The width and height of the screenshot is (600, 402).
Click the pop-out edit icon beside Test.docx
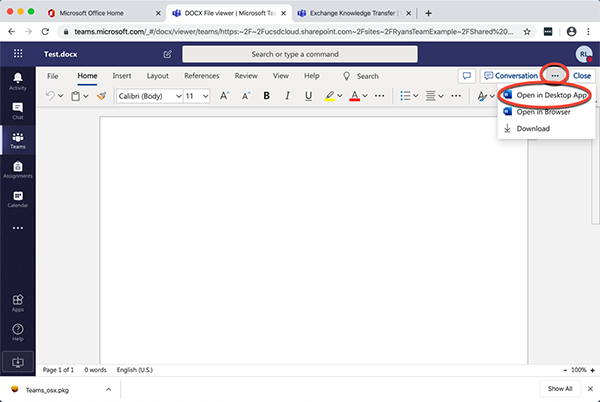pyautogui.click(x=167, y=54)
